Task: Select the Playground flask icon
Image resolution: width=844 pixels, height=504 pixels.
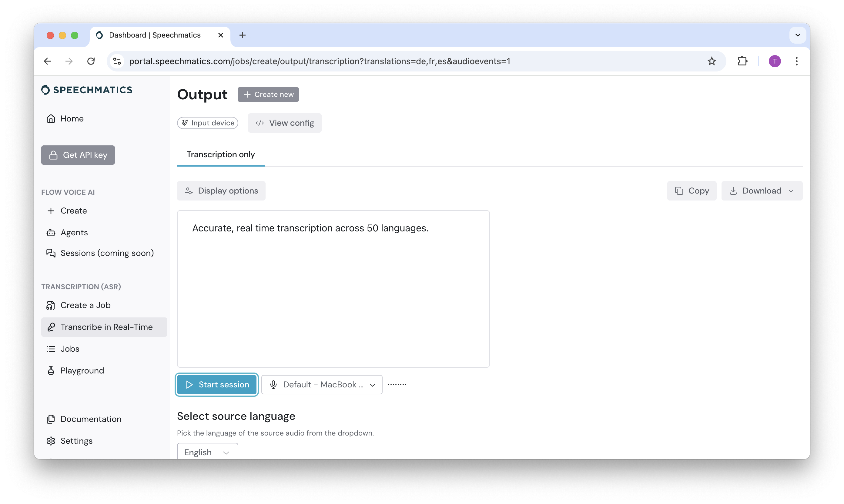Action: [x=51, y=370]
